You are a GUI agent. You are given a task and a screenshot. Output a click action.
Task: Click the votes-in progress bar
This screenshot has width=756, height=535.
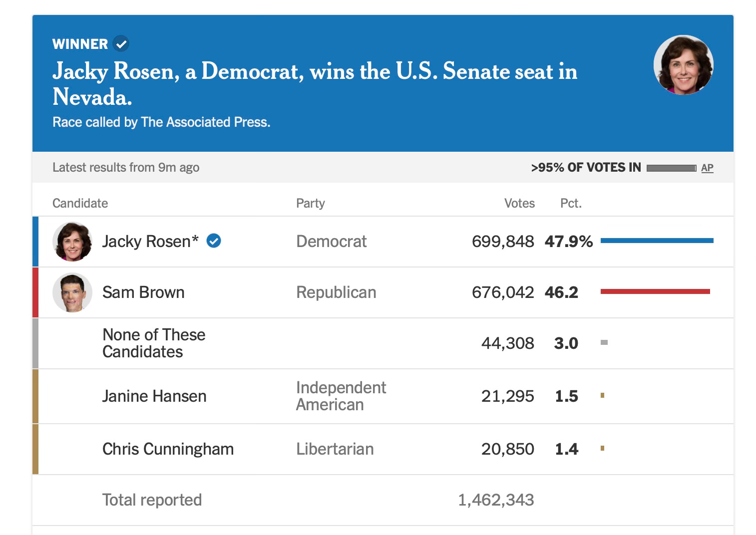point(671,168)
